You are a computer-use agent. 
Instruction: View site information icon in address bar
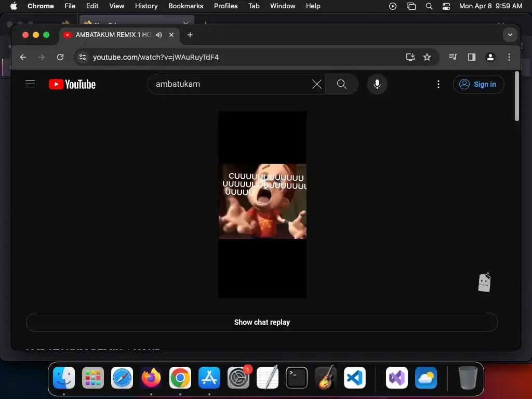(x=83, y=57)
